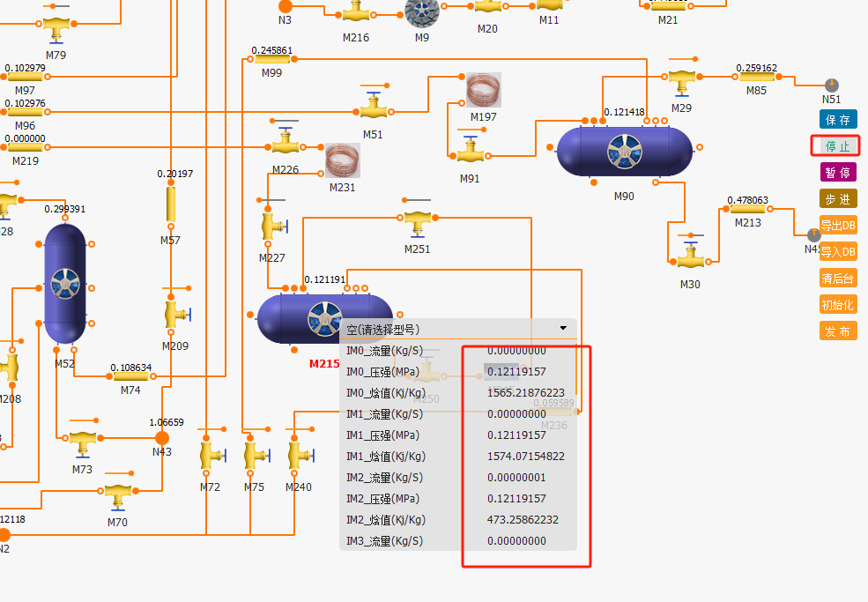This screenshot has height=602, width=868.
Task: Select valve M227
Action: click(274, 226)
